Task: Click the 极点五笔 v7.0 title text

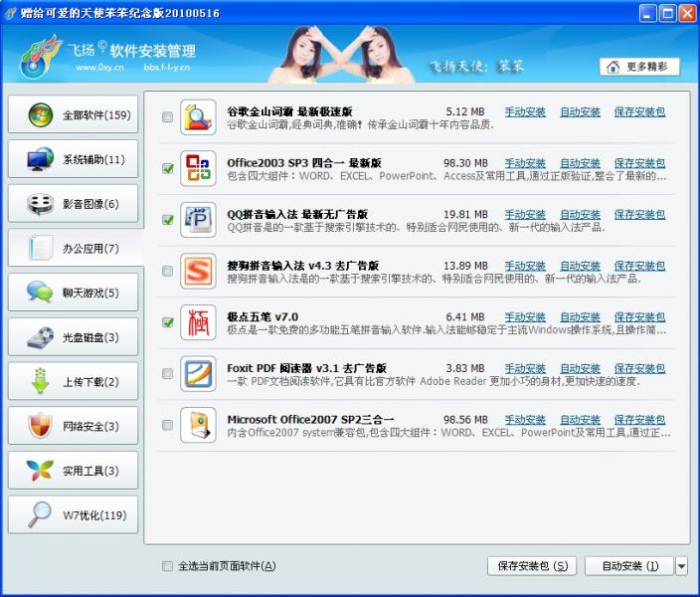Action: point(262,317)
